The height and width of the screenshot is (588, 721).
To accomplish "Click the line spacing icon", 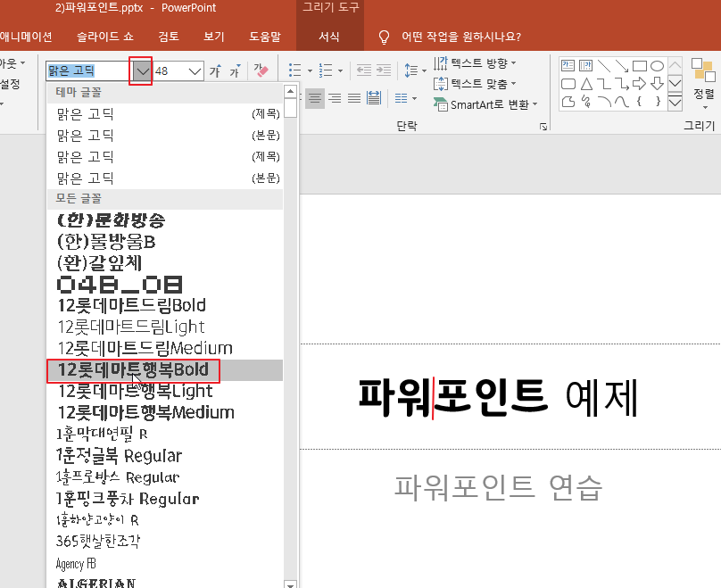I will click(410, 70).
